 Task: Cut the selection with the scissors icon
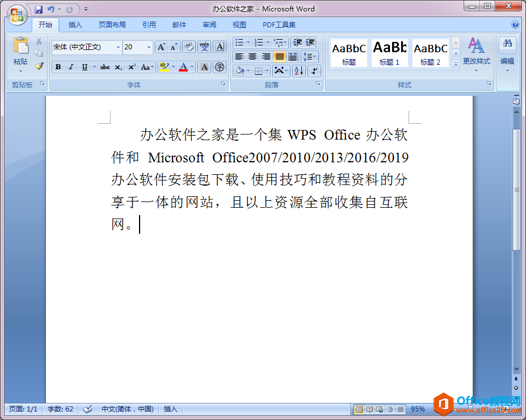click(x=39, y=41)
